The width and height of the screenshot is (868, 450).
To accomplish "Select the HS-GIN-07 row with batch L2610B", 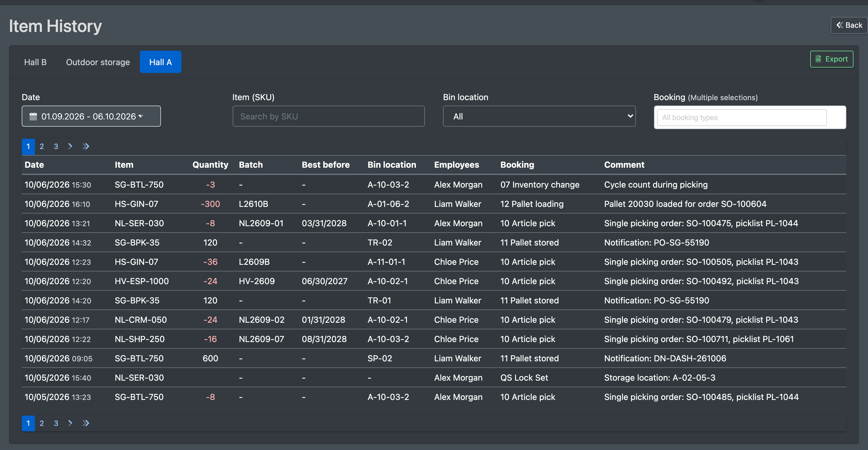I will point(434,204).
